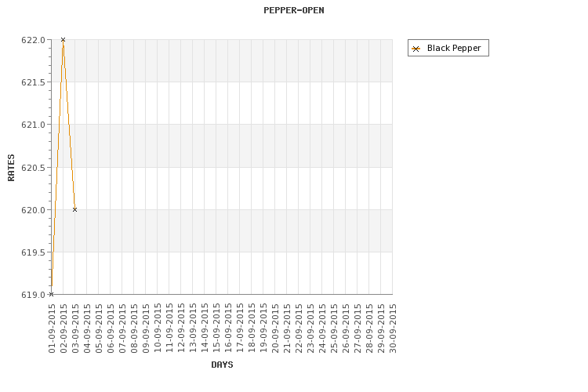Click the 620.5 value on rates axis
588x392 pixels.
click(x=33, y=168)
